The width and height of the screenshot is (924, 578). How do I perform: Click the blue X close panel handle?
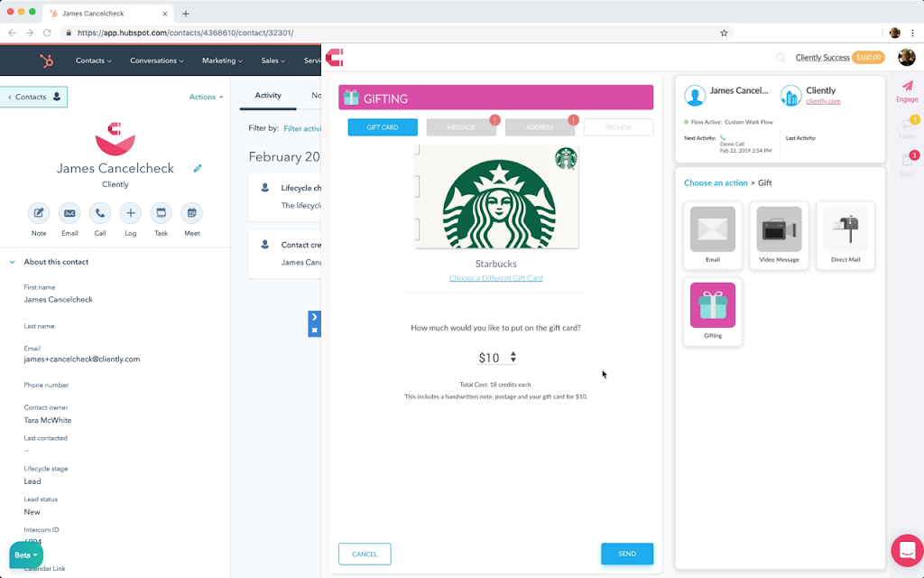314,331
